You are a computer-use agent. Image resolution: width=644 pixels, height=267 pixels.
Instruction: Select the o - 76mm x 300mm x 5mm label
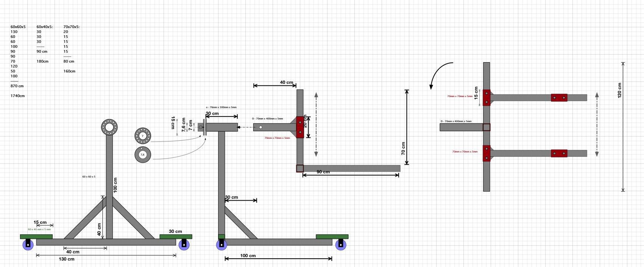[221, 107]
